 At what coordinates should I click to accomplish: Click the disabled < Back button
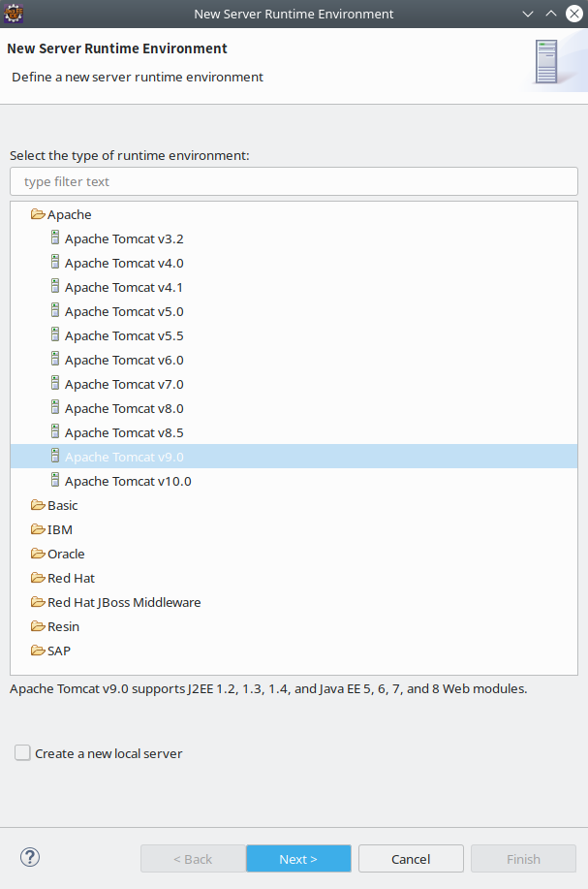pyautogui.click(x=193, y=859)
